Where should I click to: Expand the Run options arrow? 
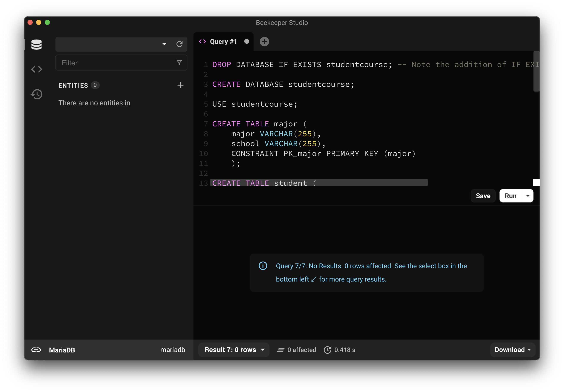528,196
